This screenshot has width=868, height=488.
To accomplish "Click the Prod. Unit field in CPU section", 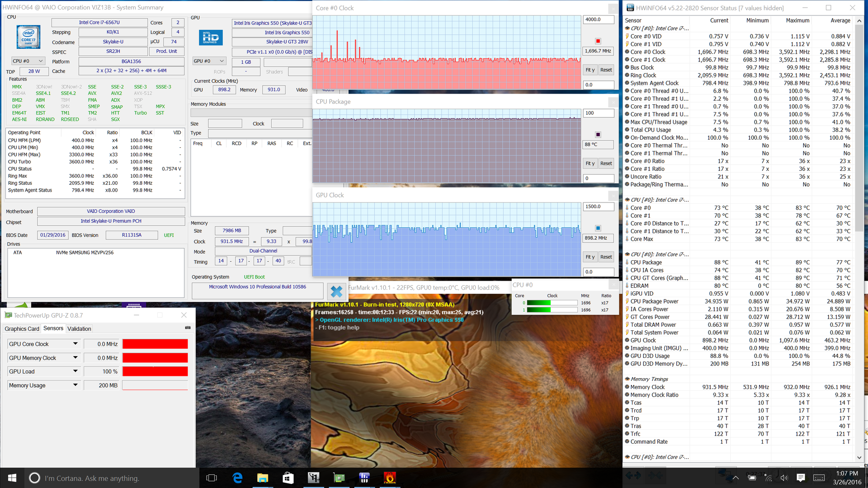I will [166, 52].
